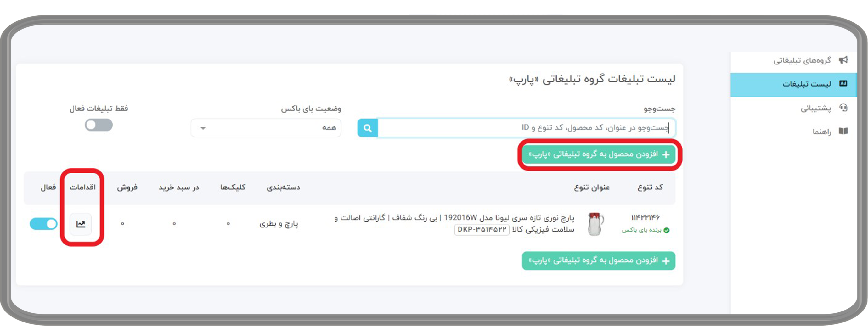Open the وضعیت بای باکس dropdown showing همه
The image size is (868, 336).
pos(266,128)
